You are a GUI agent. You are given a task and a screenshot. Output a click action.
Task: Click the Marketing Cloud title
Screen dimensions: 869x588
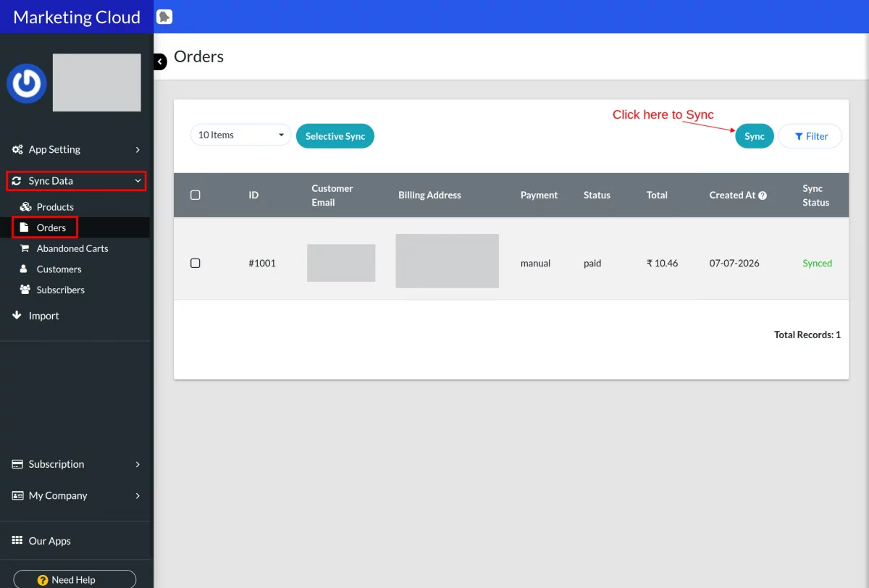77,17
